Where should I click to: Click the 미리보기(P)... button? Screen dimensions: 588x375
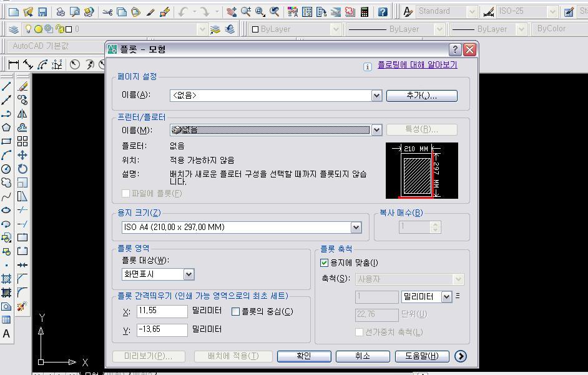[x=149, y=356]
